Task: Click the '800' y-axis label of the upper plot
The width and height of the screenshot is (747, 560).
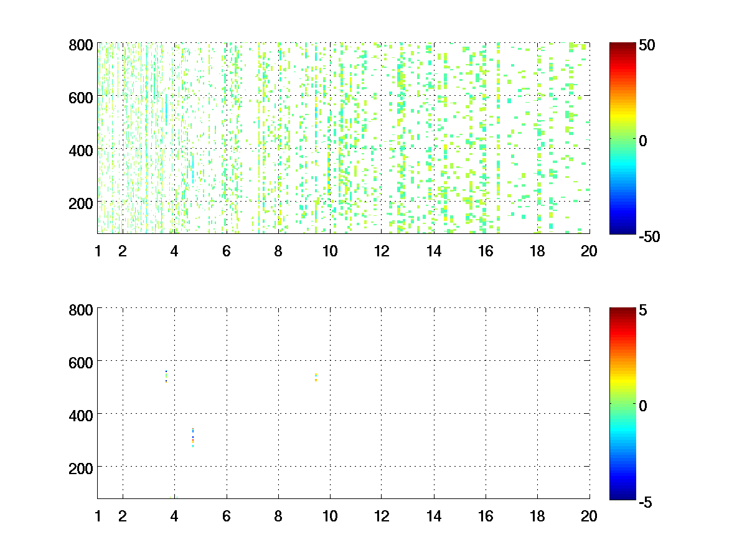Action: 81,45
